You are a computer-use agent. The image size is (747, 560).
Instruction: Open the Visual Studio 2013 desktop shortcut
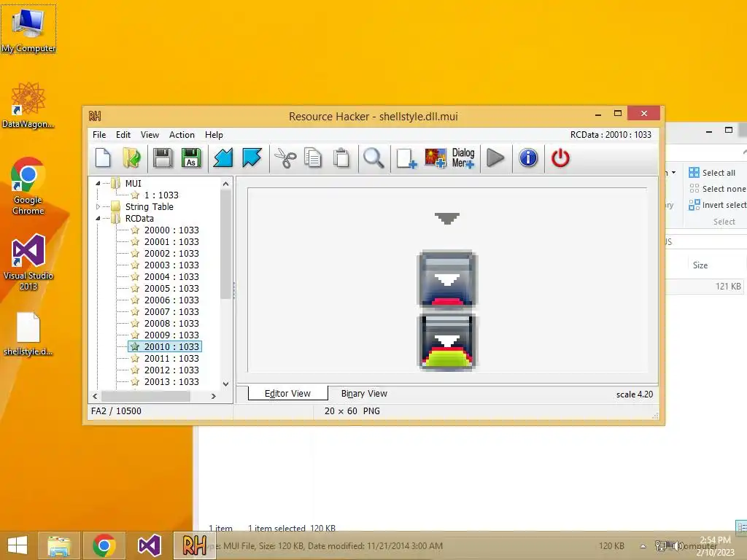28,262
